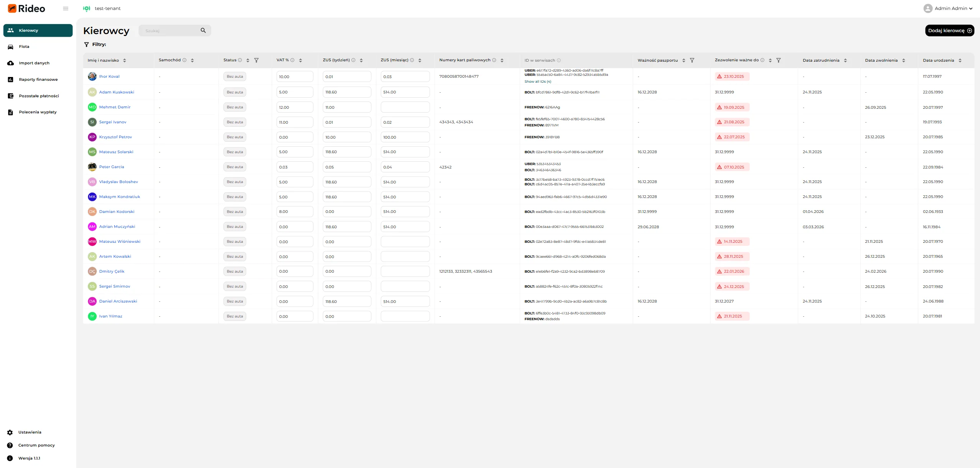
Task: Open driver Ivan Yılmaz profile
Action: point(110,316)
